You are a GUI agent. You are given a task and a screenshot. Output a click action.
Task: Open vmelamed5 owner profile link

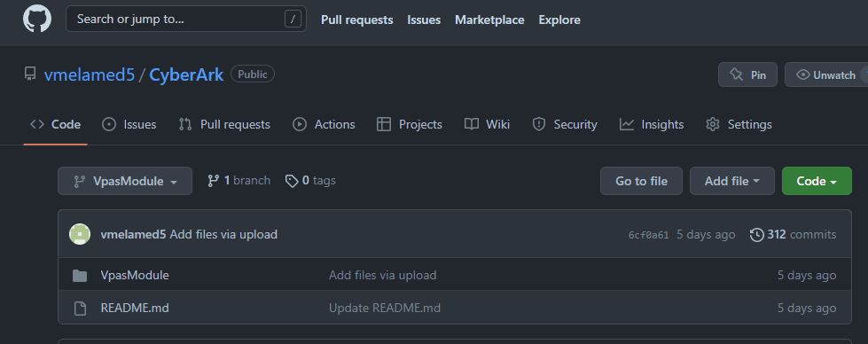point(90,74)
